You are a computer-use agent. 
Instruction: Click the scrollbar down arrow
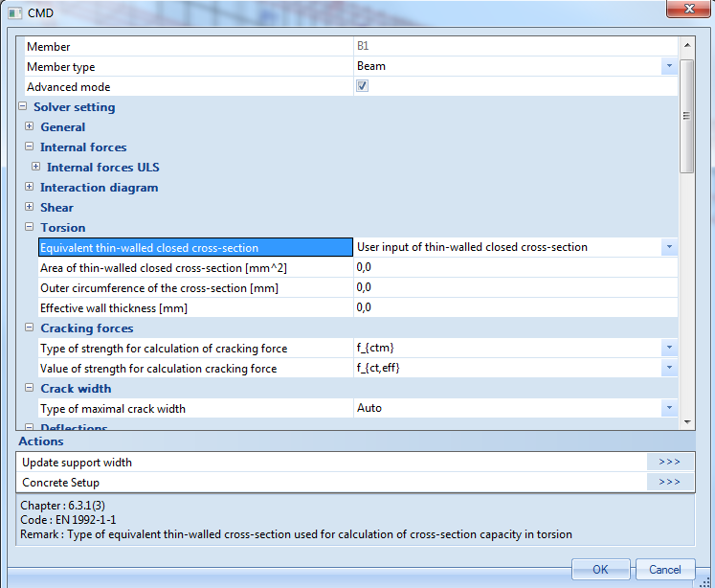(687, 422)
